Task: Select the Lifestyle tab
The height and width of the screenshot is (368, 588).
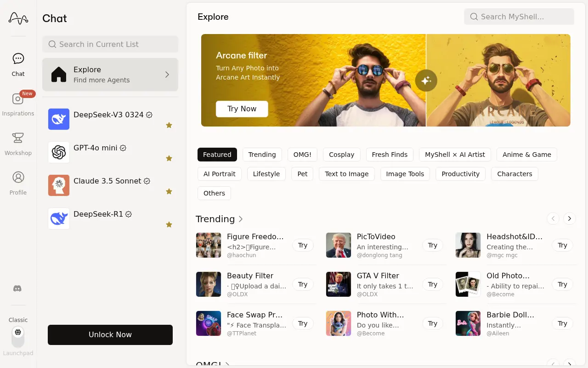Action: (266, 174)
